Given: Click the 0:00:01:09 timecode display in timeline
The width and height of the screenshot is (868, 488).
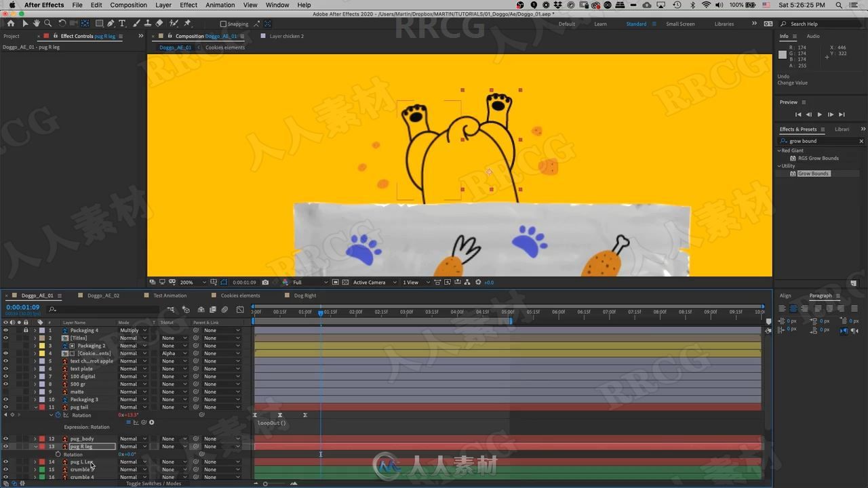Looking at the screenshot, I should pos(23,308).
